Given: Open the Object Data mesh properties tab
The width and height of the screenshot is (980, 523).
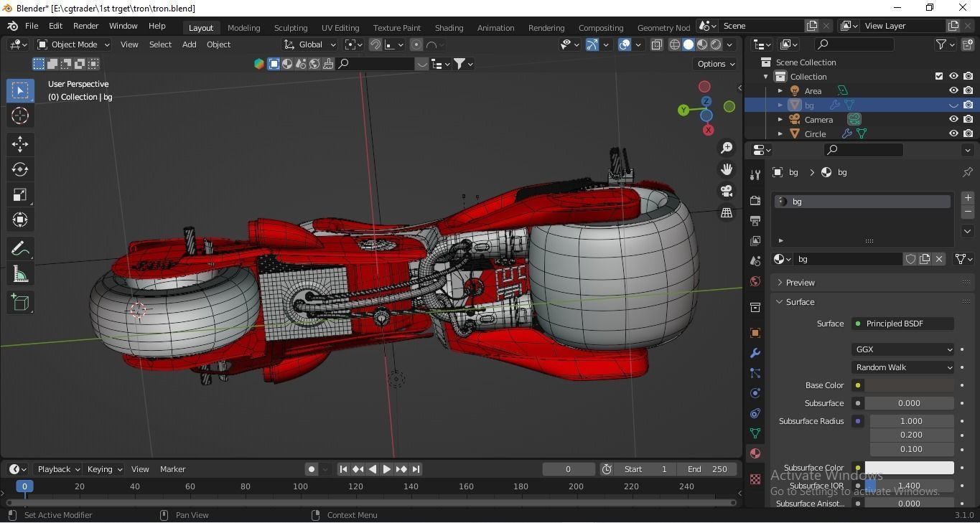Looking at the screenshot, I should [755, 433].
